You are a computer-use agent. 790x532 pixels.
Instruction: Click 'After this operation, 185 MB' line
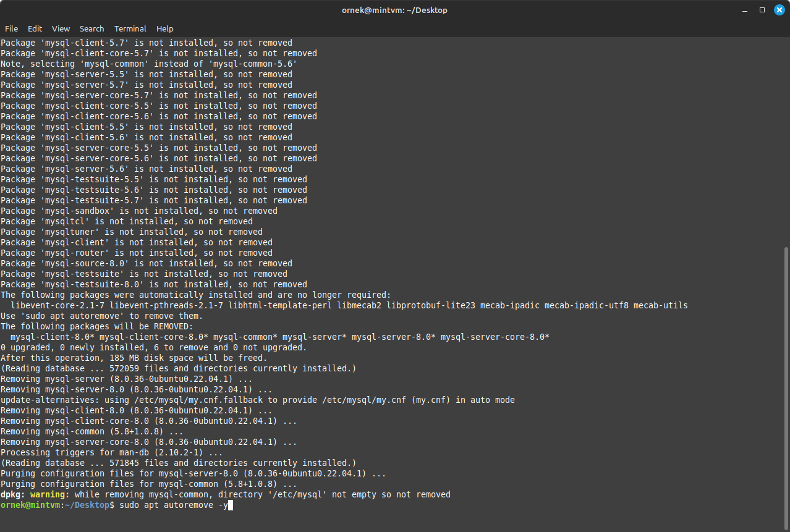pyautogui.click(x=134, y=358)
